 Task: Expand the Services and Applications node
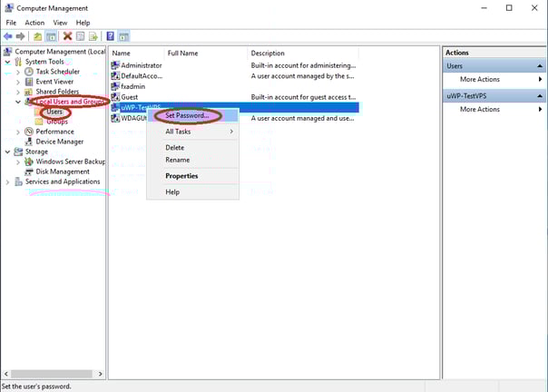pyautogui.click(x=7, y=181)
